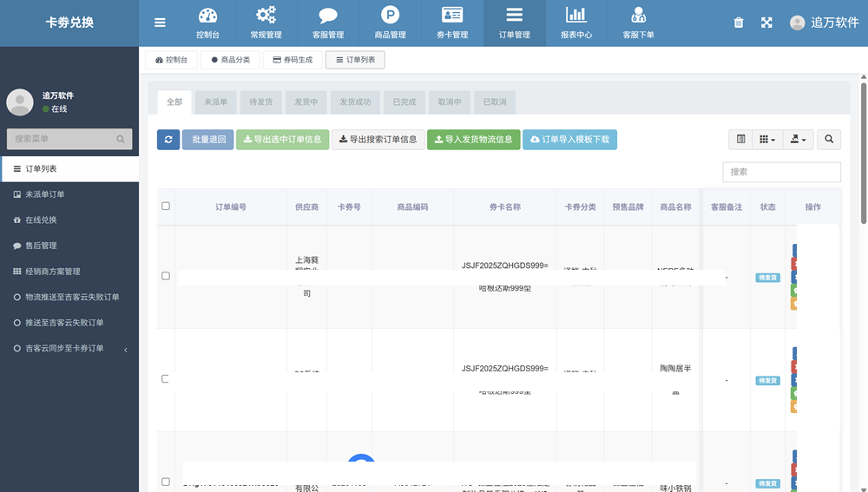868x492 pixels.
Task: Enter fullscreen with the expand arrows icon
Action: tap(766, 23)
